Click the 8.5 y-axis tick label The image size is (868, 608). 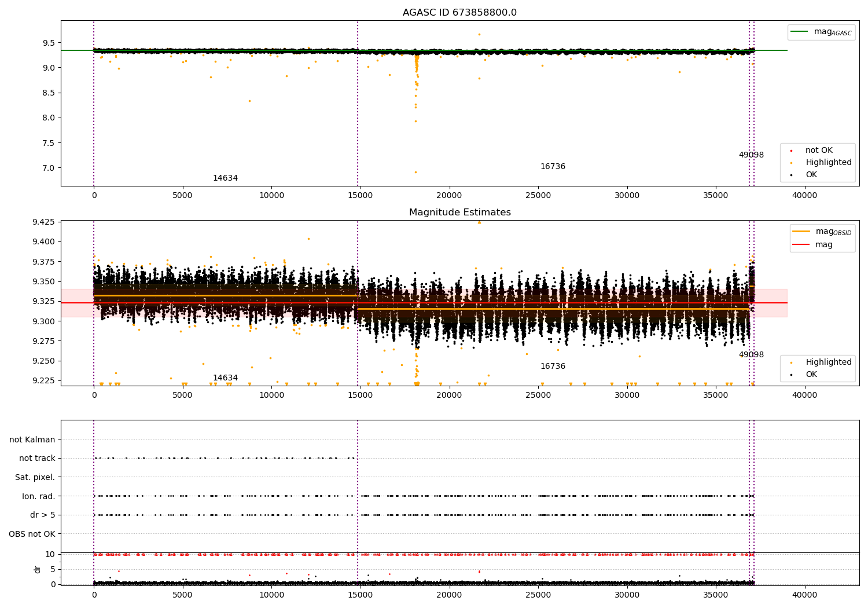[49, 93]
